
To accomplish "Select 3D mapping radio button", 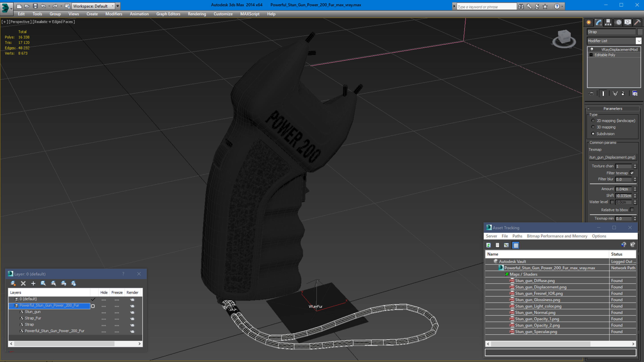I will [593, 127].
